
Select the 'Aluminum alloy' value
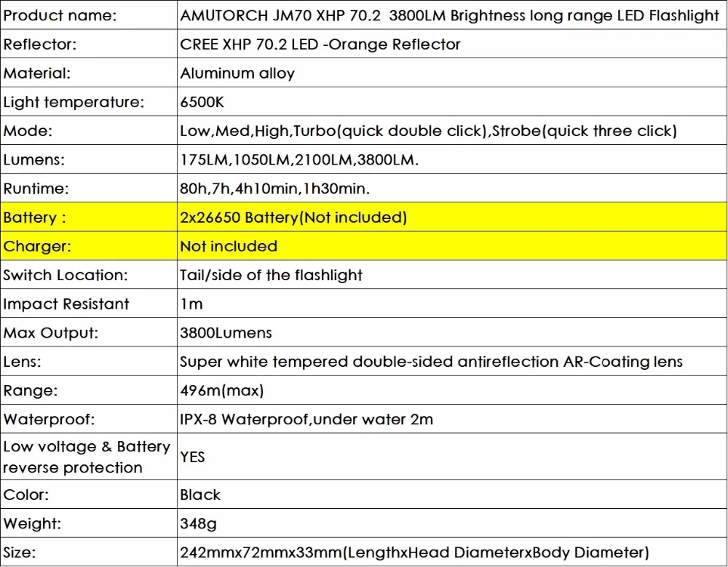[x=237, y=74]
